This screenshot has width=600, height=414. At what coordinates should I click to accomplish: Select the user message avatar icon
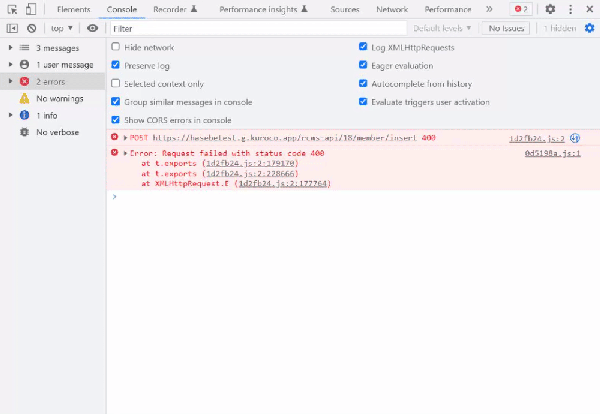coord(24,65)
